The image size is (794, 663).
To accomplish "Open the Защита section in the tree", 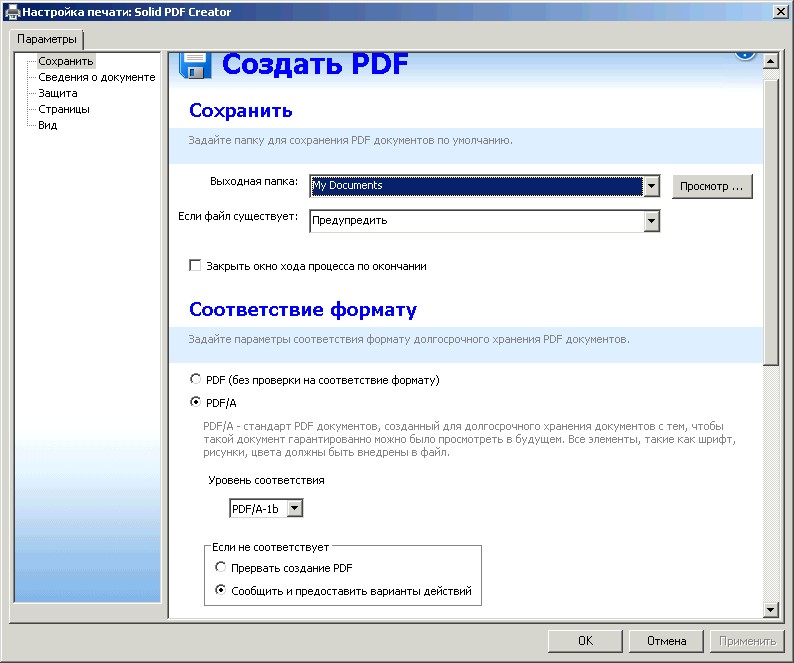I will (58, 93).
